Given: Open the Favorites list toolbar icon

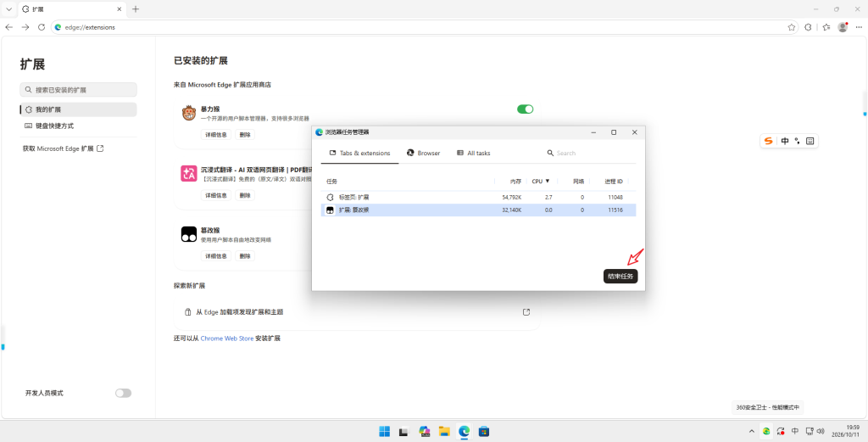Looking at the screenshot, I should click(x=826, y=27).
